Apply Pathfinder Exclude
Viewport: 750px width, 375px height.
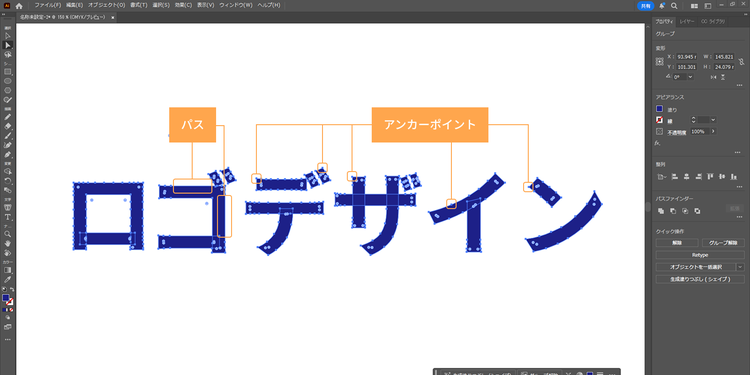point(697,210)
